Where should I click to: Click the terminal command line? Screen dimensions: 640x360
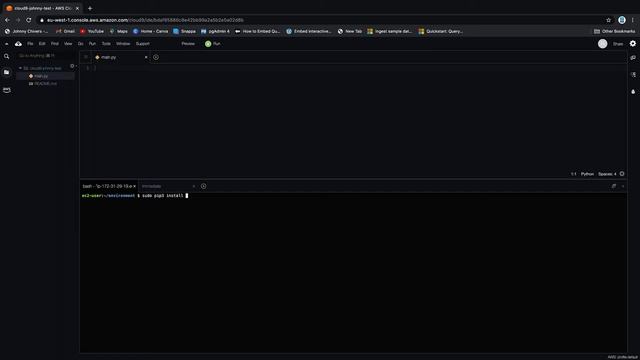tap(353, 196)
